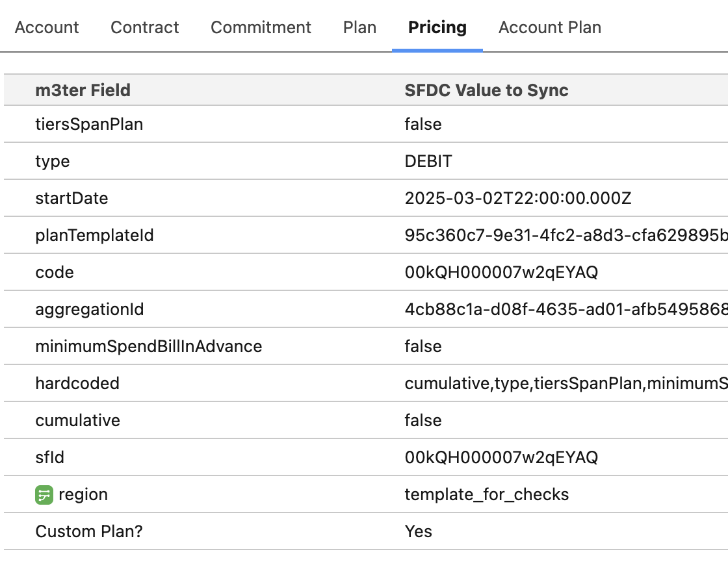Select the tiersSpanPlan field row
This screenshot has width=728, height=569.
point(89,124)
